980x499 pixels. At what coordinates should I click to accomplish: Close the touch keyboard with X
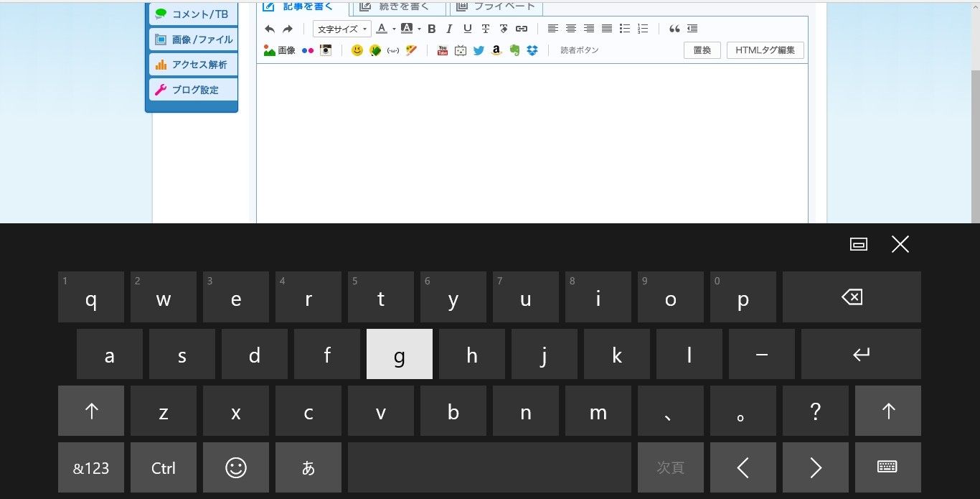click(900, 244)
